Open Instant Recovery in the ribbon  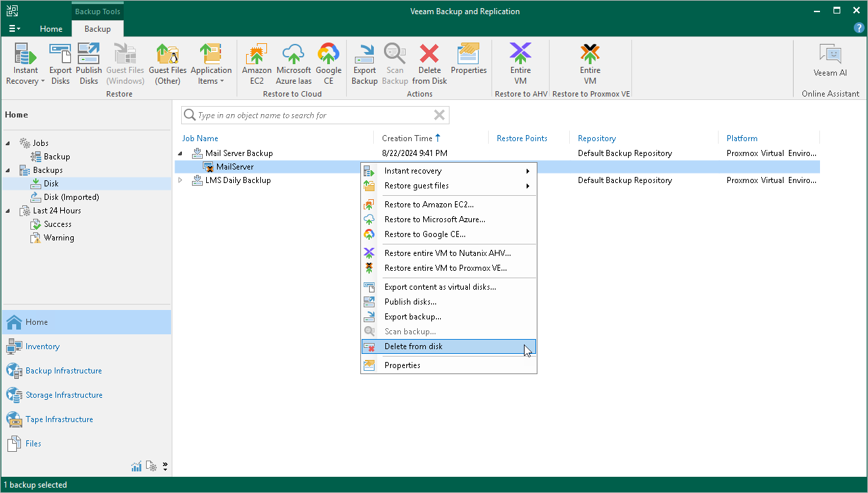[26, 64]
